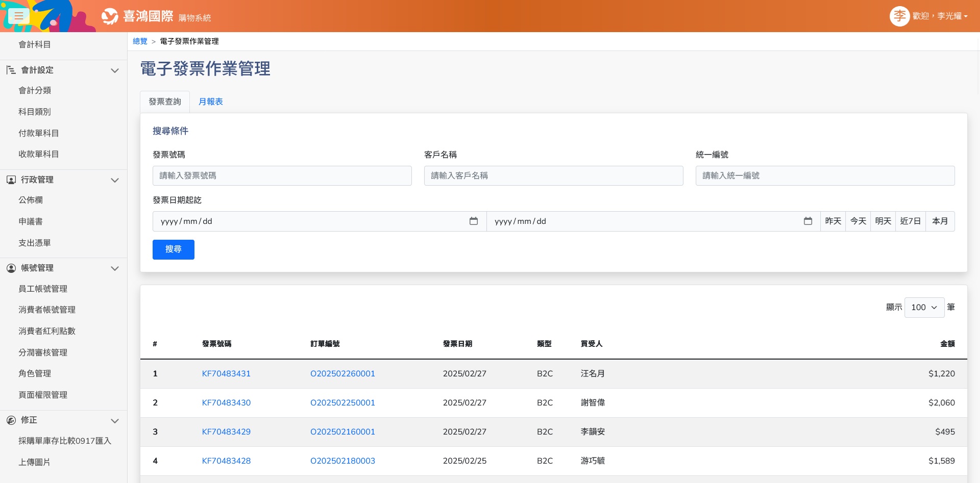The width and height of the screenshot is (980, 483).
Task: Open the 顯示 100 rows dropdown
Action: tap(924, 308)
